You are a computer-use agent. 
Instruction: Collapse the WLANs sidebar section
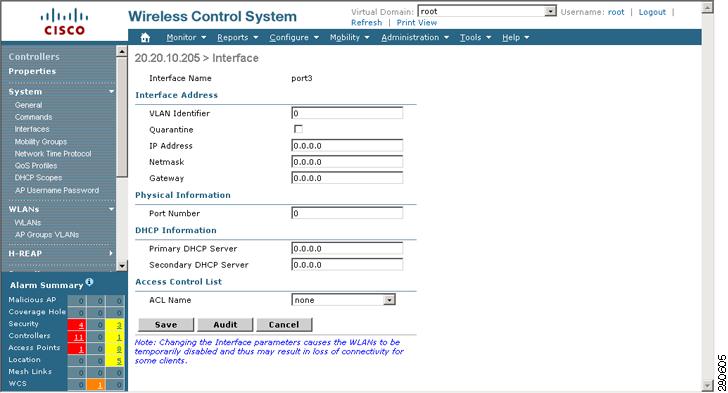point(111,210)
